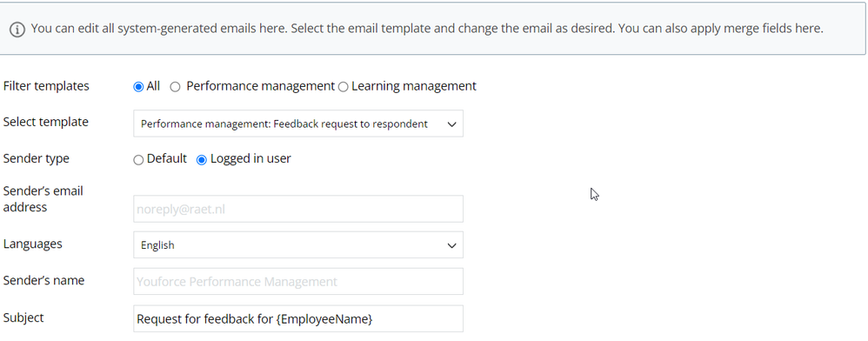Click the Sender's email address label

coord(43,198)
